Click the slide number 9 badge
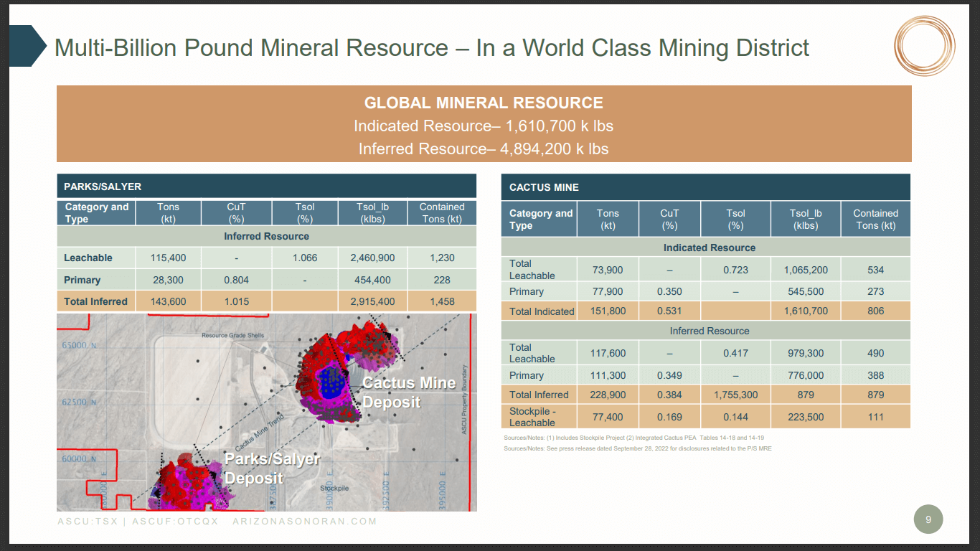This screenshot has height=551, width=980. 928,519
